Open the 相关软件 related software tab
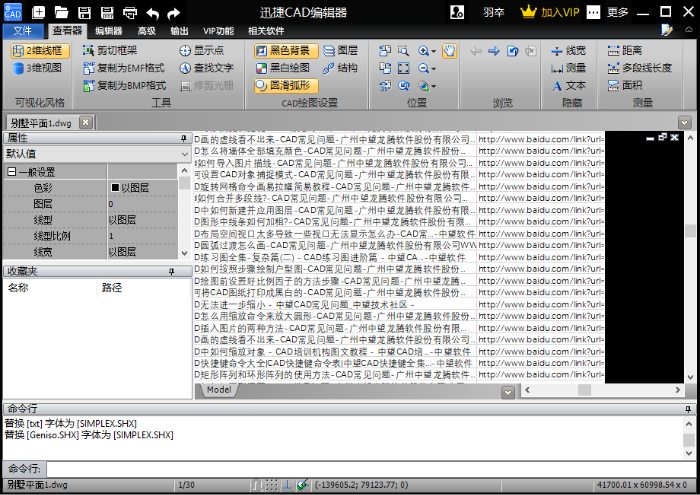The image size is (700, 495). point(266,31)
